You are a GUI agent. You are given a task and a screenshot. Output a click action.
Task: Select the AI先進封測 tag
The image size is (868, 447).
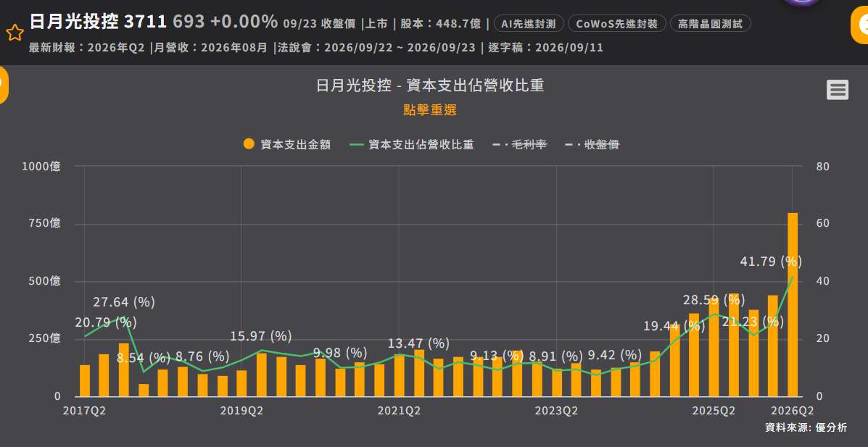[529, 23]
